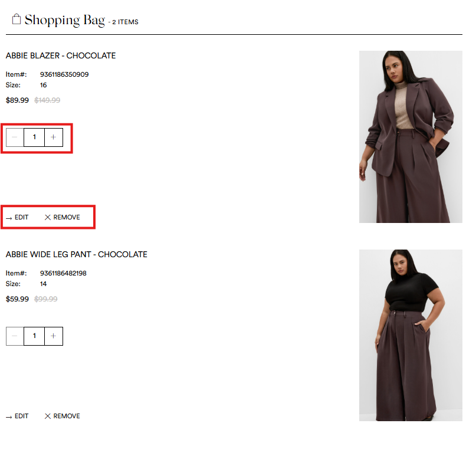Click item number 9361186350909
Viewport: 476px width, 456px height.
(x=64, y=74)
